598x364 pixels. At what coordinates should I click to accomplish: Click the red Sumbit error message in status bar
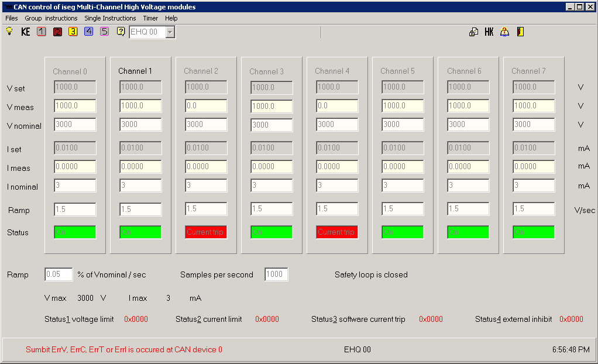pyautogui.click(x=124, y=349)
